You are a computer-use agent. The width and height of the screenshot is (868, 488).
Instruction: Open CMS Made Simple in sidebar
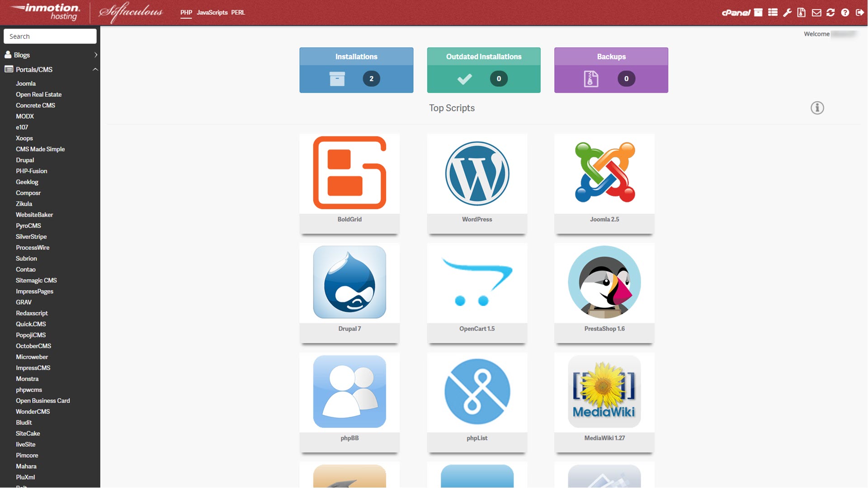point(40,149)
